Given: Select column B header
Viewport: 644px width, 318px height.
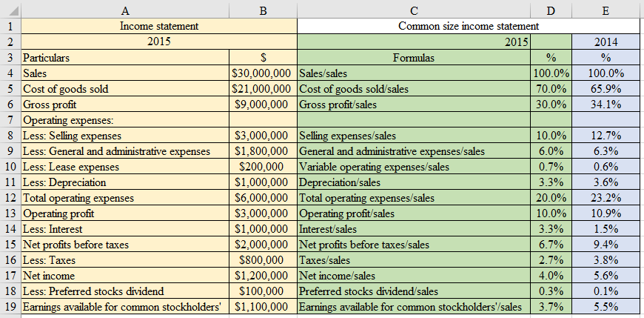Looking at the screenshot, I should [x=264, y=10].
